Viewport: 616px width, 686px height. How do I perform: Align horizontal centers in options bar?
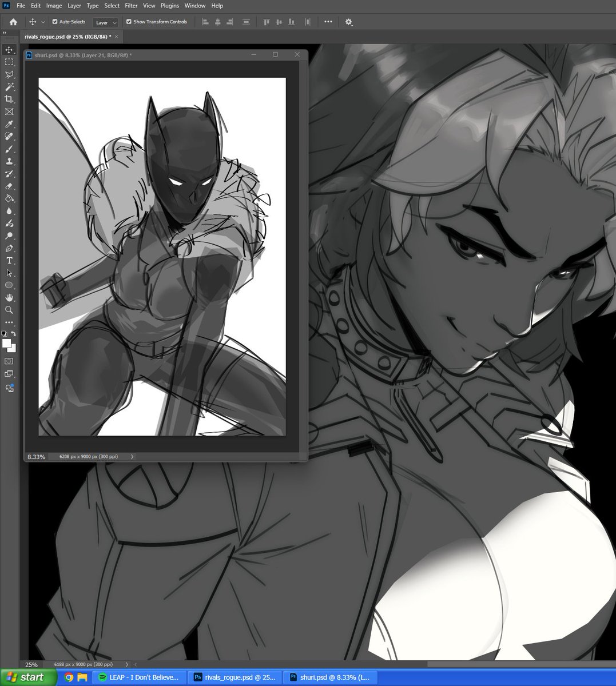(217, 22)
